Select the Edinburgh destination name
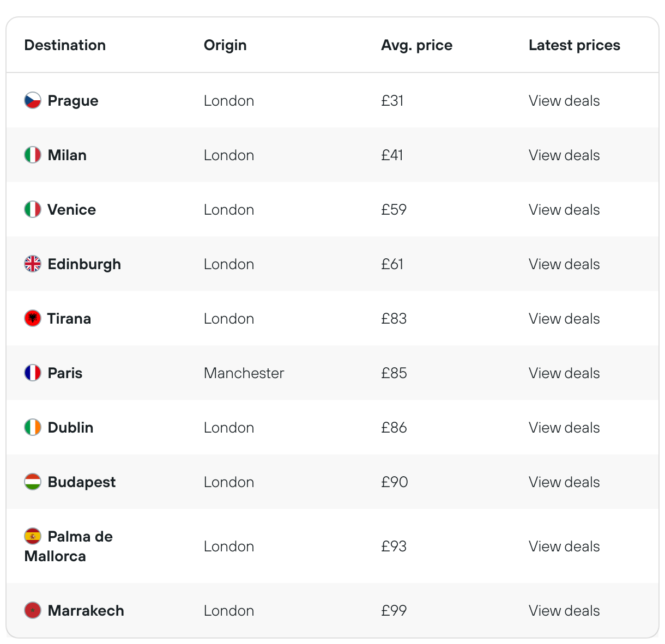Viewport: 665px width, 644px height. click(x=84, y=264)
